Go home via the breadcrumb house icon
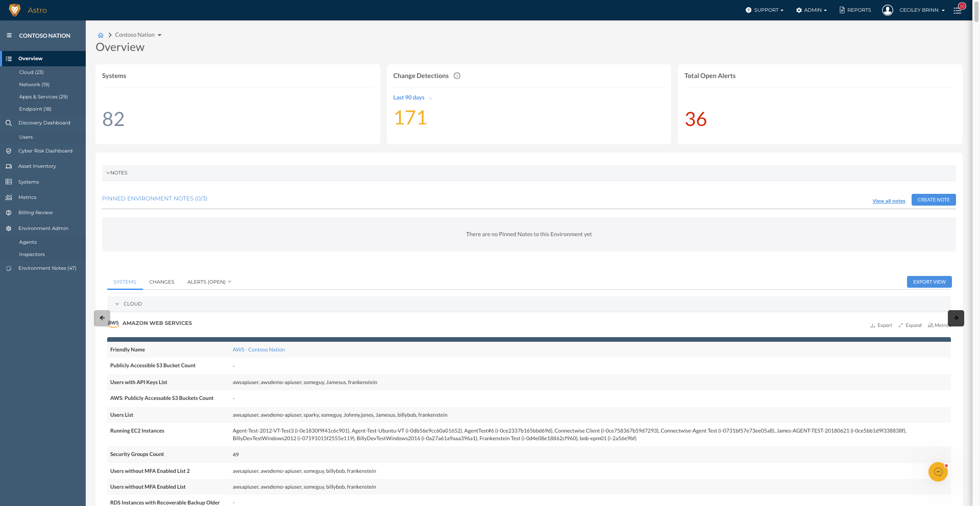 pyautogui.click(x=101, y=35)
